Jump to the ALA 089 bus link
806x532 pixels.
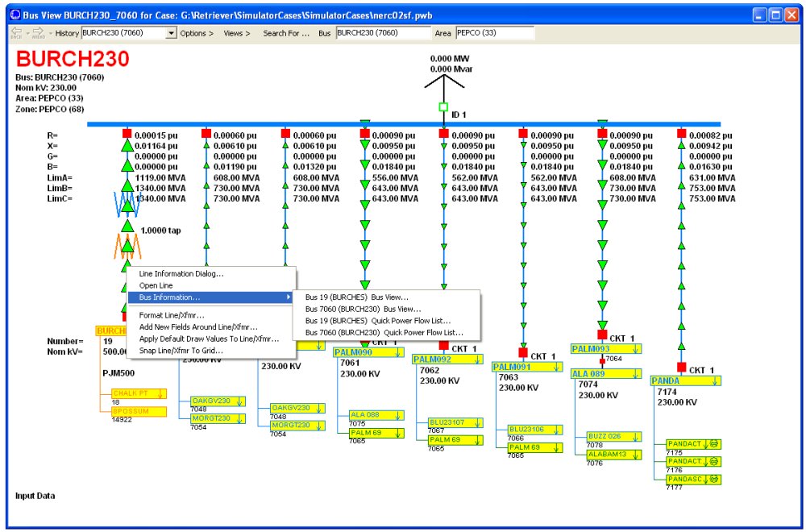[588, 373]
